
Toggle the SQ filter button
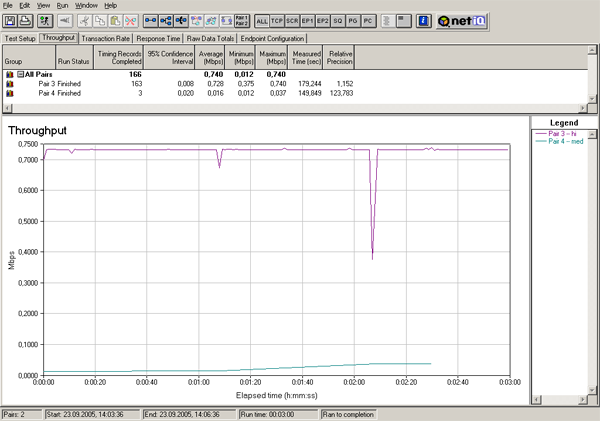pyautogui.click(x=338, y=21)
